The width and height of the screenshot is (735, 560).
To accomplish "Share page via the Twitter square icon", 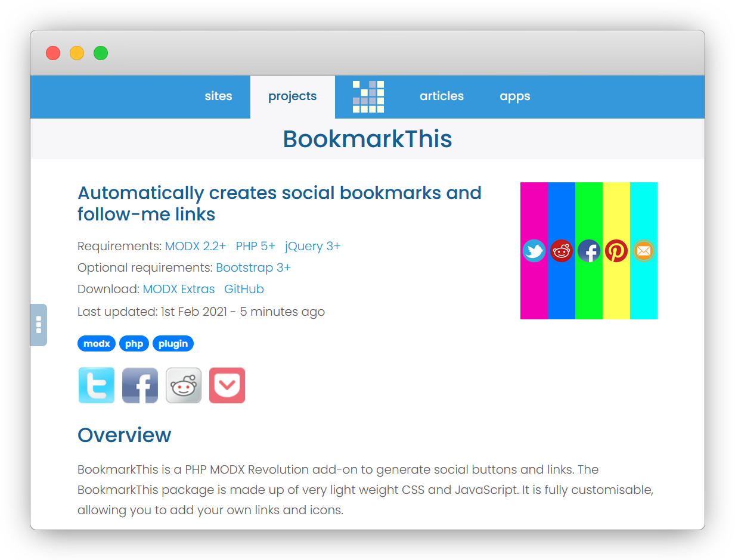I will [97, 385].
